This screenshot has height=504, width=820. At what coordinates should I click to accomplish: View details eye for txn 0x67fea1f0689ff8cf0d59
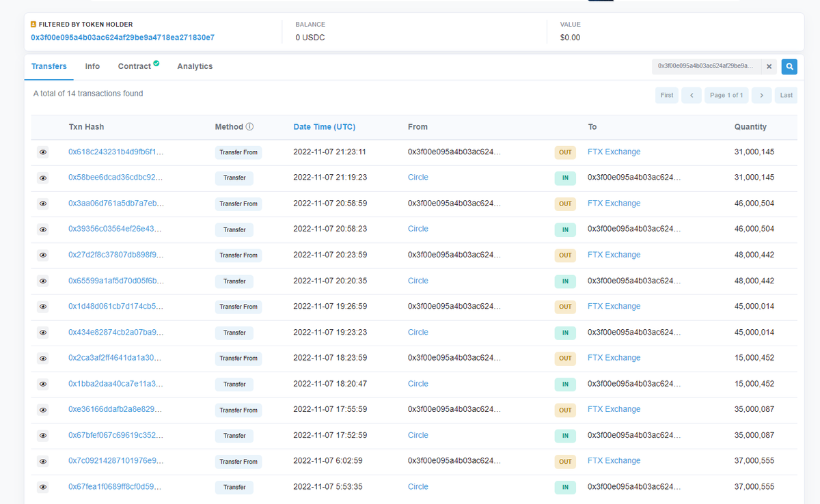point(43,487)
